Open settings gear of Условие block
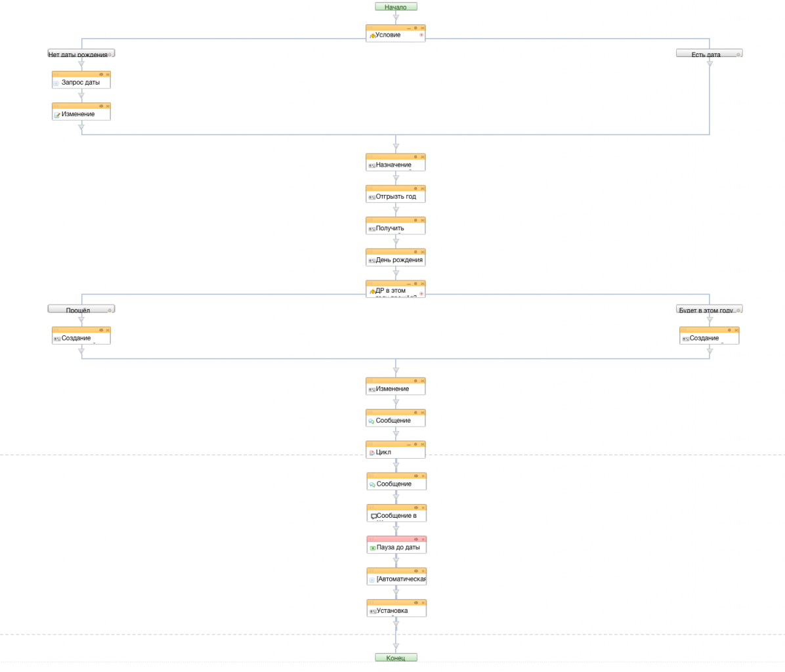 415,28
